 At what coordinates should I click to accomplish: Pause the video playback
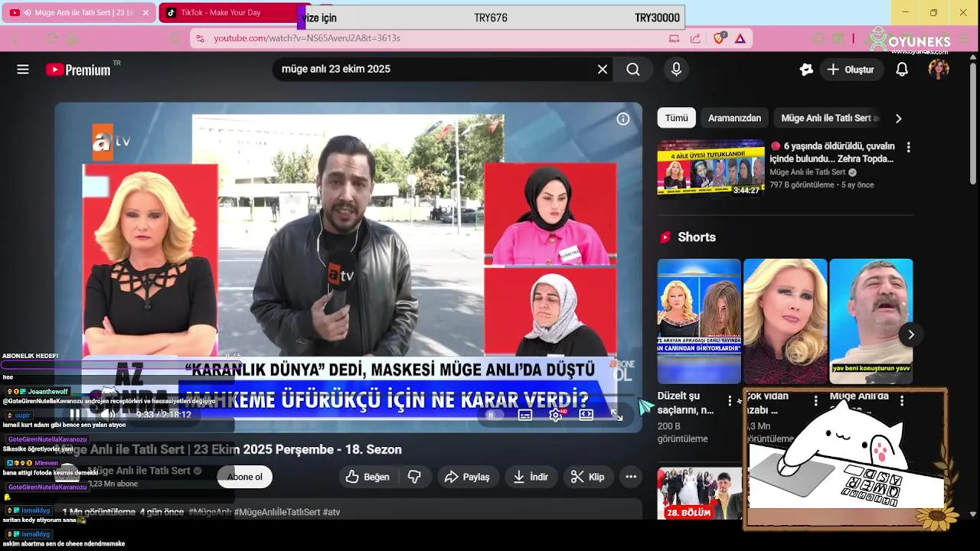click(x=74, y=414)
